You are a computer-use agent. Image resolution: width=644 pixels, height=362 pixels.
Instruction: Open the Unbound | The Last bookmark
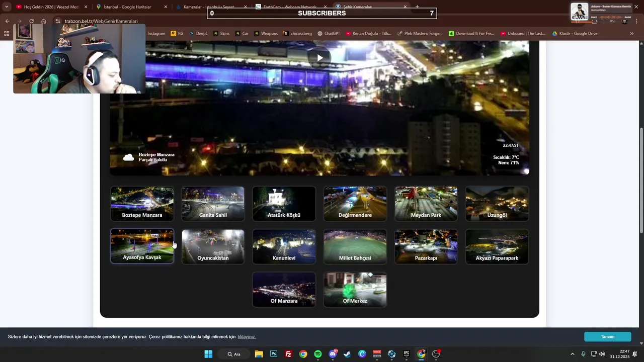(523, 34)
